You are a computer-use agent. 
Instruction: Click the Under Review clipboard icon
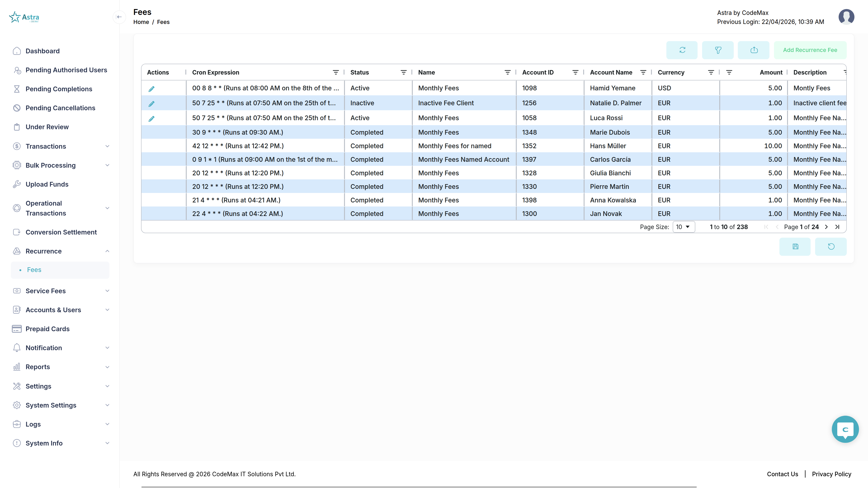click(x=17, y=127)
